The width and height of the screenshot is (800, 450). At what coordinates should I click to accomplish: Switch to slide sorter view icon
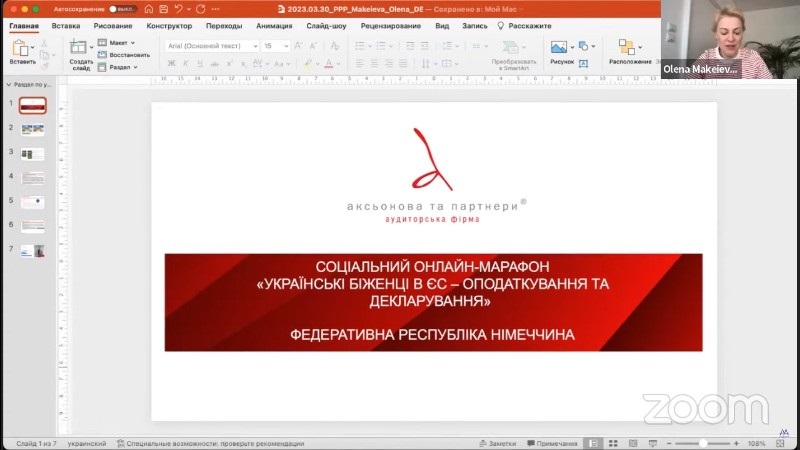[613, 443]
